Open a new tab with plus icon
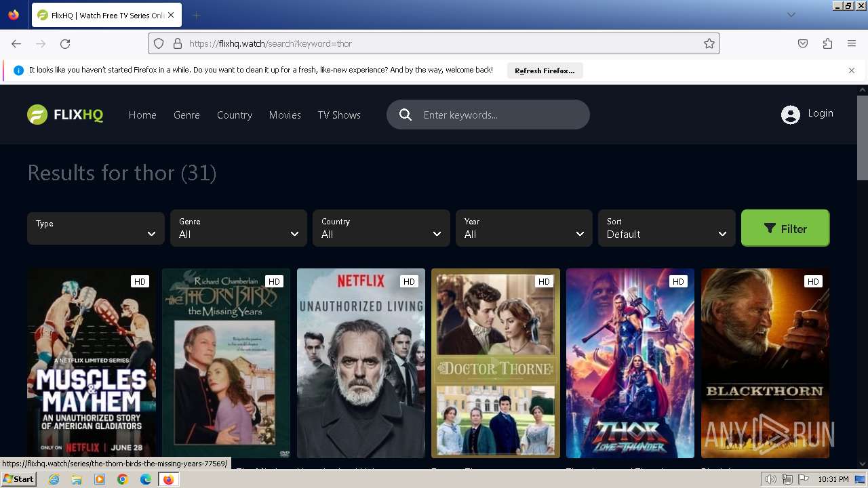 [196, 15]
